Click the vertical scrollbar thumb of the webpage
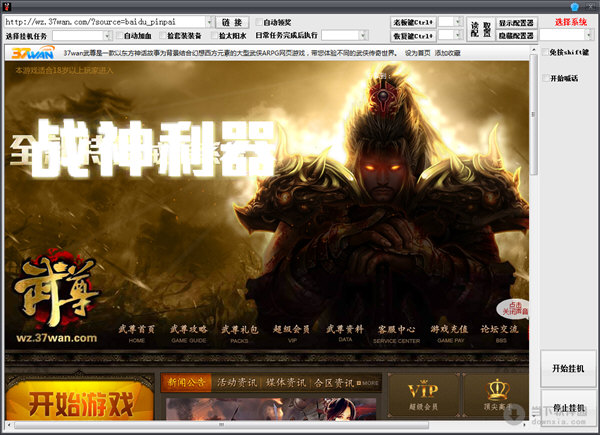Screen dimensions: 600x435 533,115
